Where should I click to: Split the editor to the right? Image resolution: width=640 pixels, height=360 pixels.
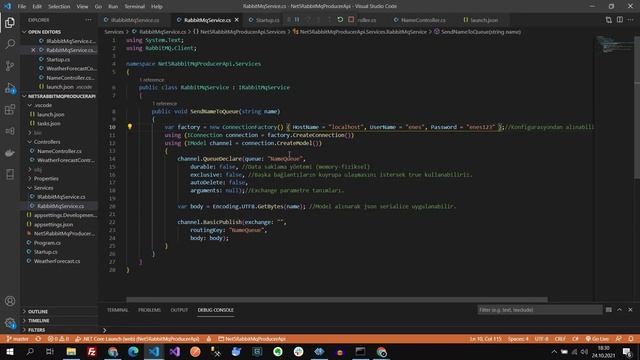pos(620,20)
